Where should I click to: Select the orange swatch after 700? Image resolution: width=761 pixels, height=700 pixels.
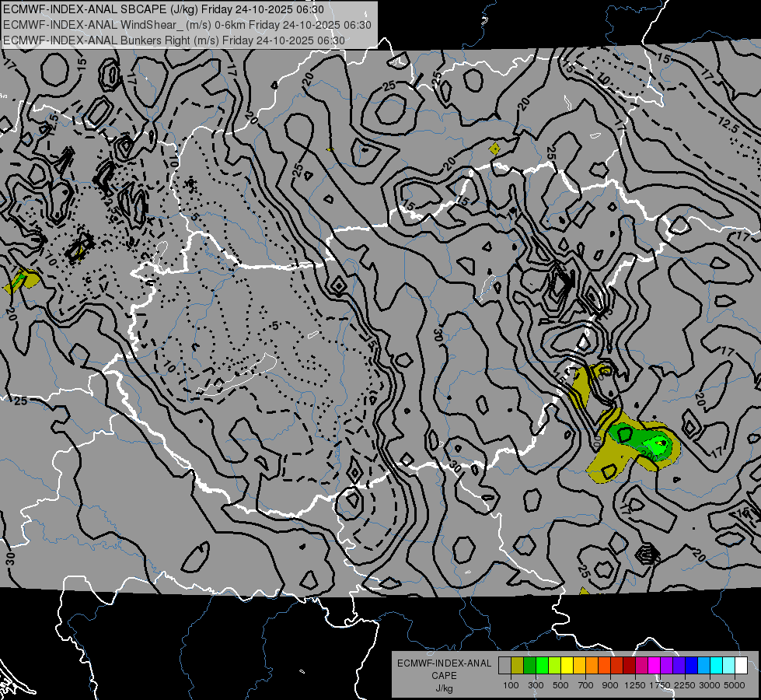(592, 666)
